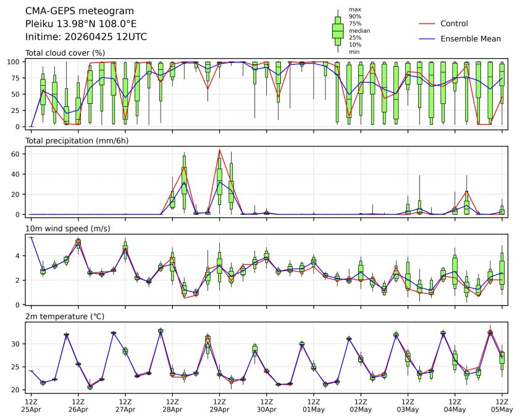Click the Initime 20260425 12UTC text
520x420 pixels.
pos(86,37)
